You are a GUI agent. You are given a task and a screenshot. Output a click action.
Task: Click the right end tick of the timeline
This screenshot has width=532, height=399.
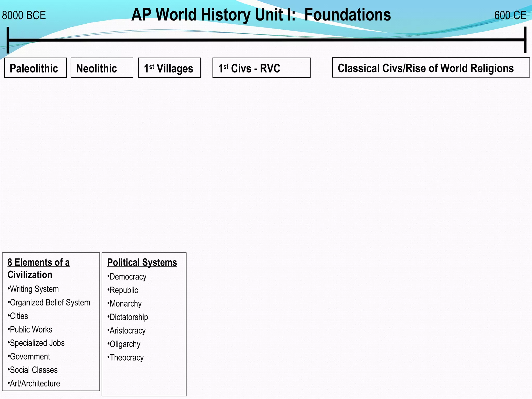click(525, 40)
